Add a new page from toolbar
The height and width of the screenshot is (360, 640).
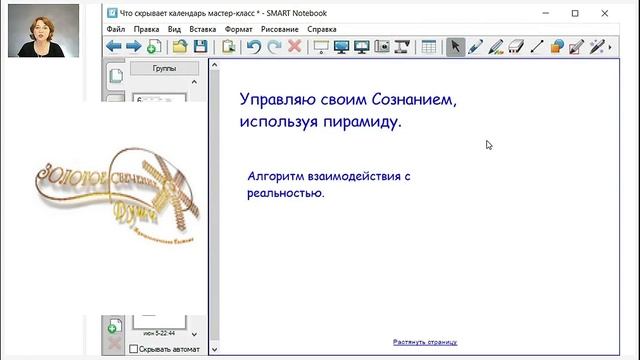pyautogui.click(x=154, y=47)
